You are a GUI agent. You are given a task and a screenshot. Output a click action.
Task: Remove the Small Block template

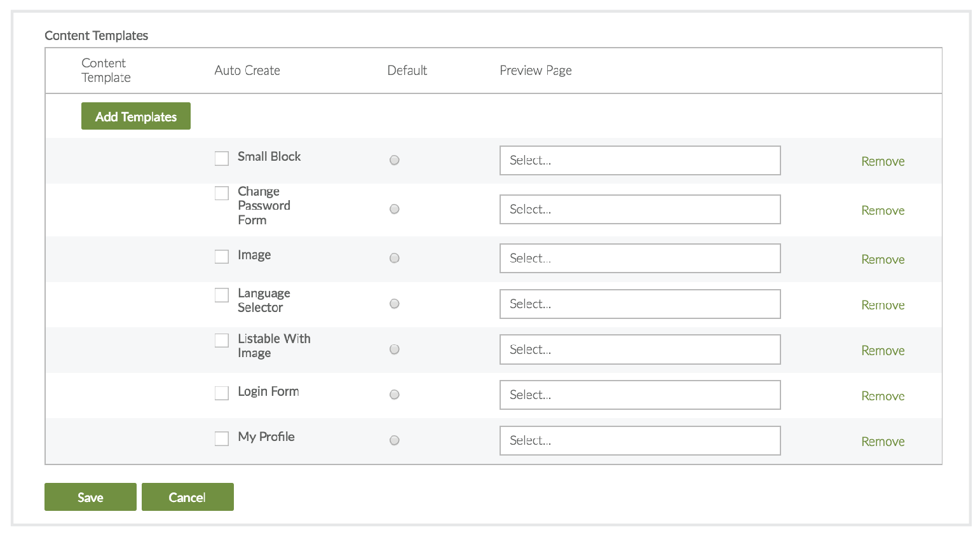[x=883, y=161]
